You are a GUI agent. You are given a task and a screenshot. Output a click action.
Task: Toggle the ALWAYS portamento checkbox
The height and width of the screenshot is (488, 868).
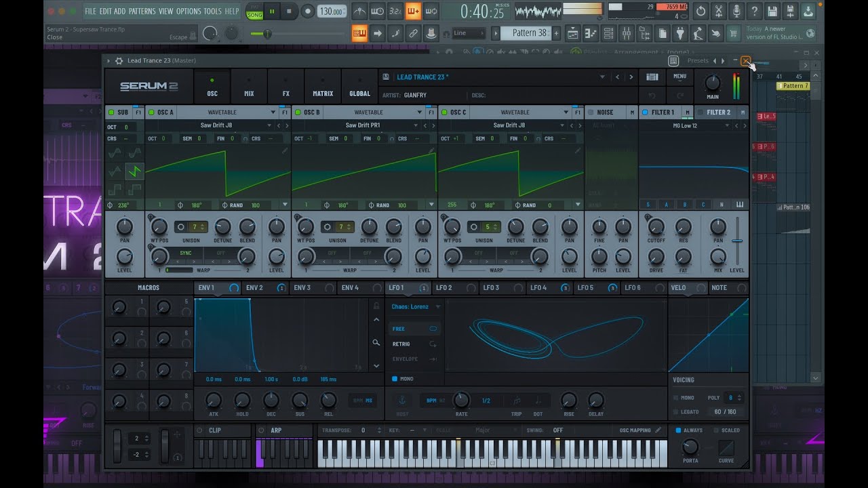[678, 430]
